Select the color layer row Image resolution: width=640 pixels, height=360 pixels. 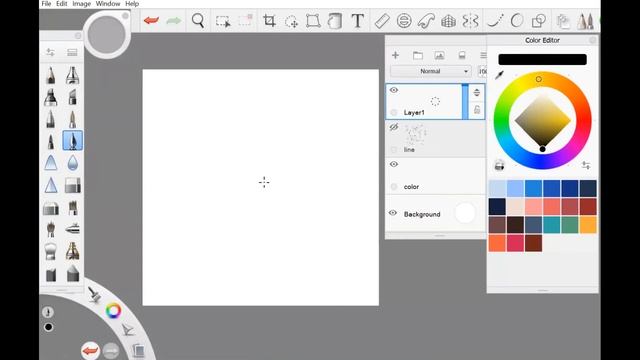pyautogui.click(x=436, y=176)
